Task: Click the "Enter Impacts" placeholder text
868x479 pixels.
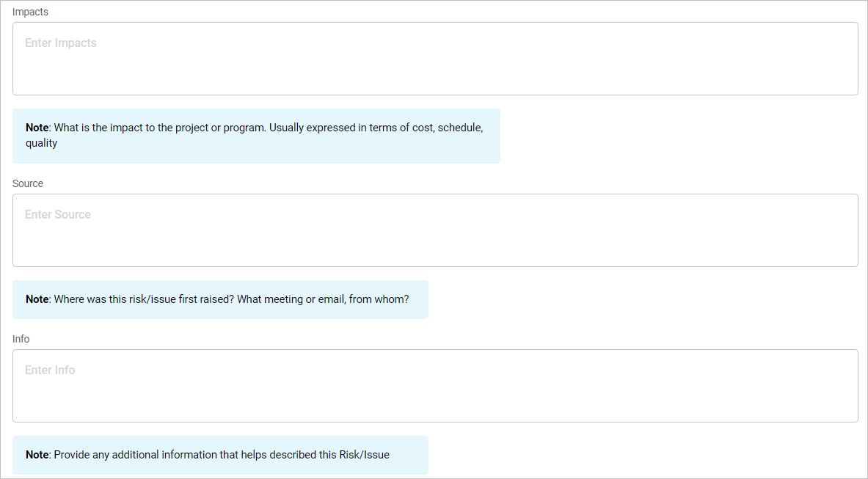Action: [61, 43]
